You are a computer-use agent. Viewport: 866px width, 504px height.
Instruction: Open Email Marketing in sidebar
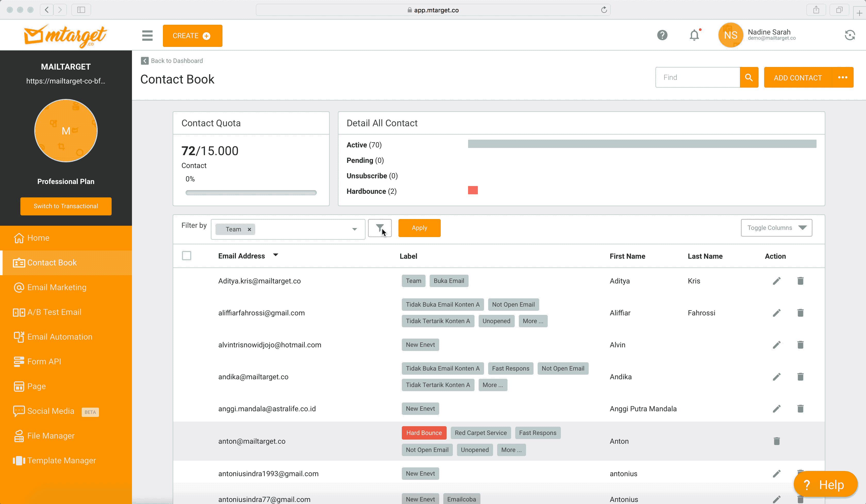pyautogui.click(x=57, y=287)
